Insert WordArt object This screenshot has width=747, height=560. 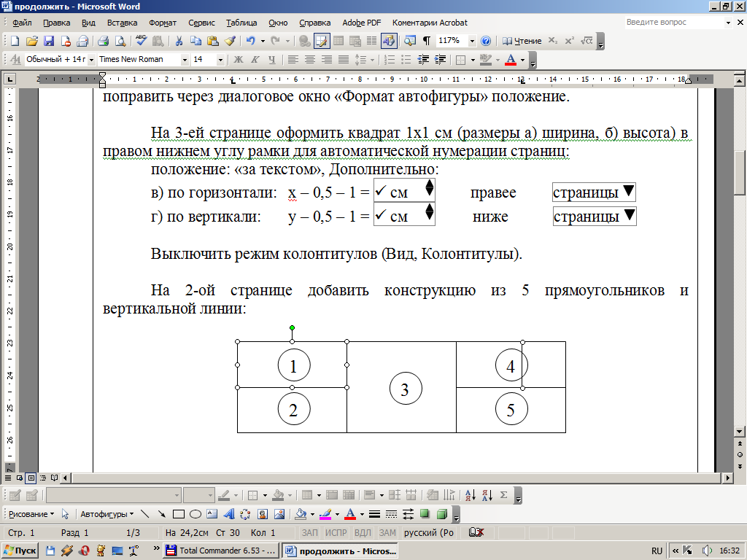pos(229,514)
